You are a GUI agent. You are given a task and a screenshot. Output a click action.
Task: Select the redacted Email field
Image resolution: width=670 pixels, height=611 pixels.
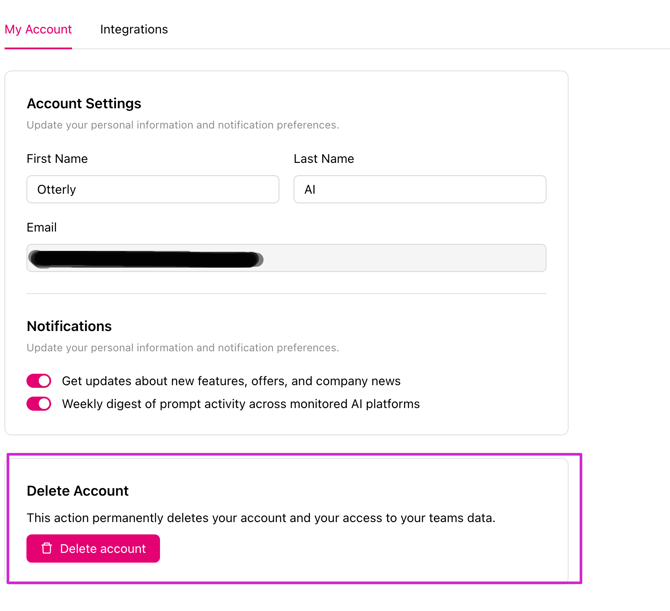pyautogui.click(x=286, y=258)
